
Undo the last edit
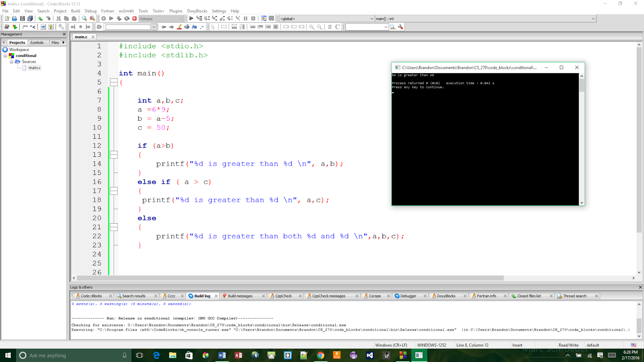[x=41, y=19]
